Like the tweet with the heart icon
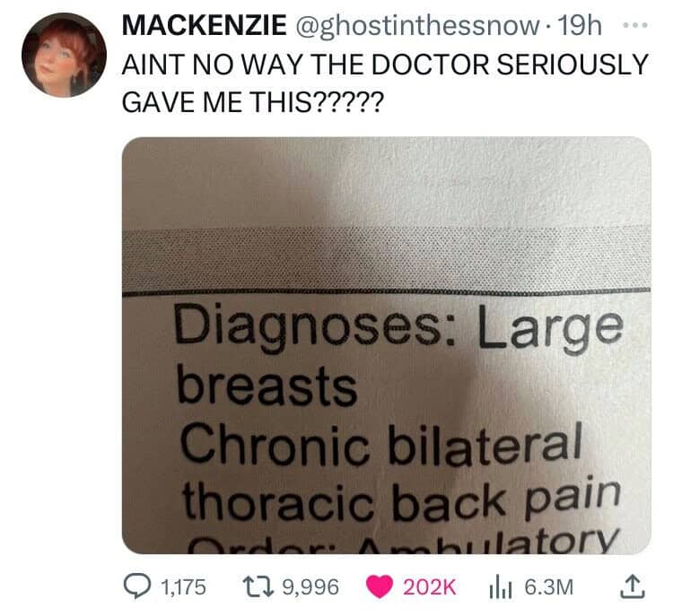The width and height of the screenshot is (673, 616). click(x=379, y=586)
